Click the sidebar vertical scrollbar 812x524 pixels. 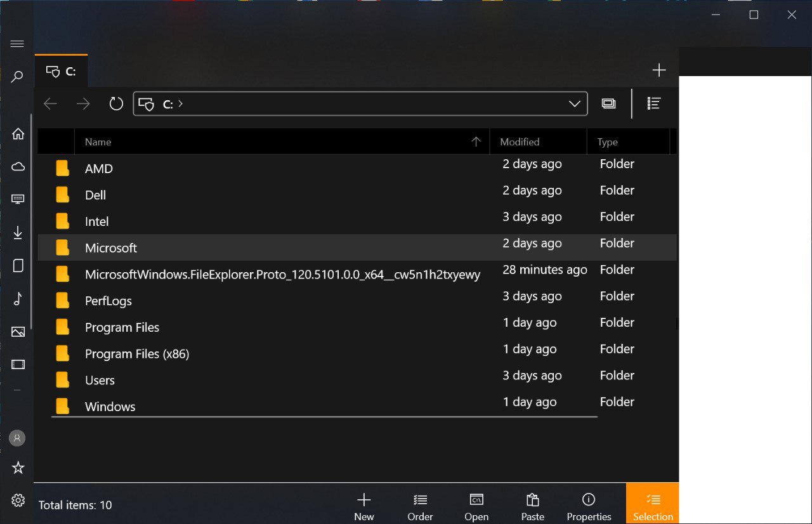(32, 221)
